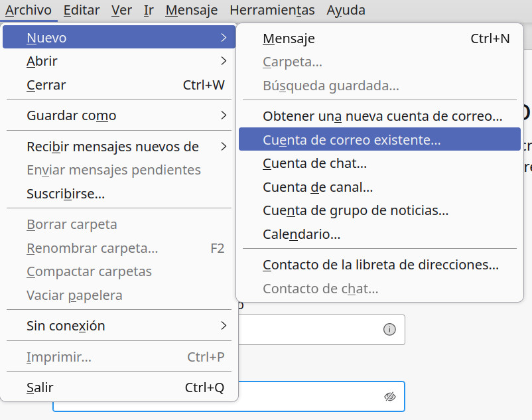Open the Editar menu

tap(82, 10)
